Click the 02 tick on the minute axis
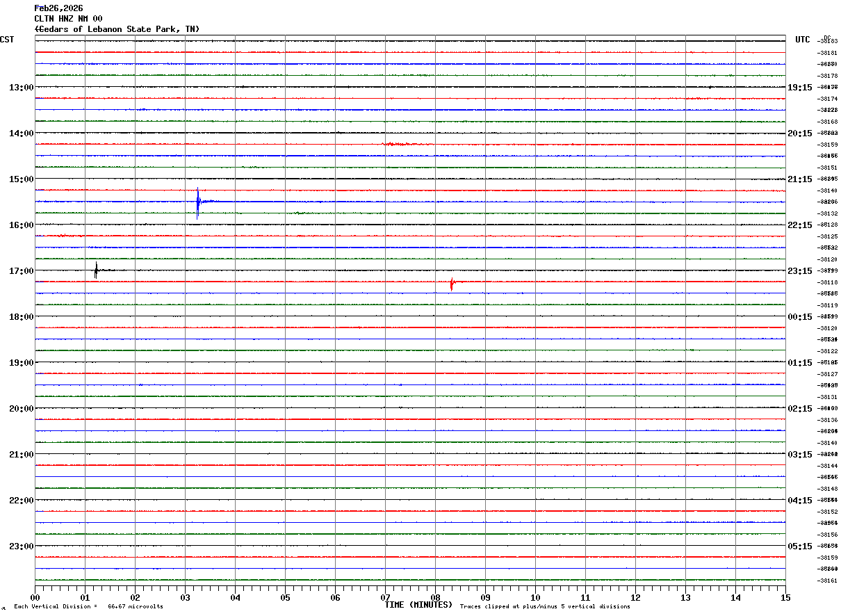This screenshot has height=616, width=841. pyautogui.click(x=135, y=597)
